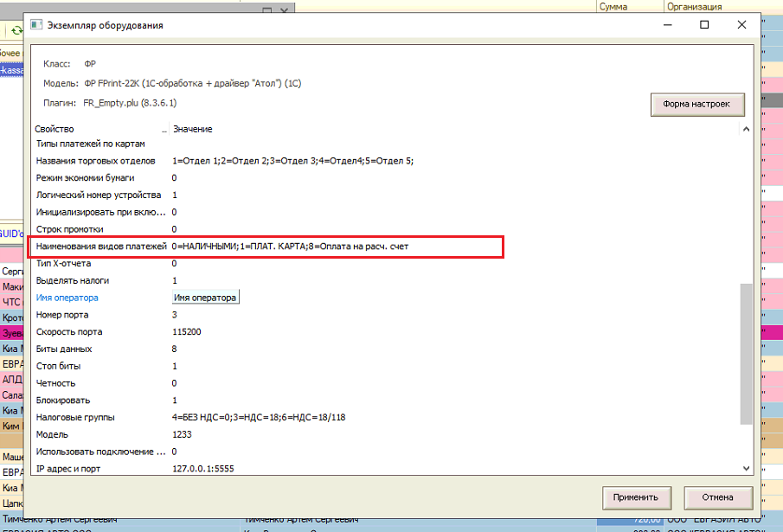This screenshot has height=532, width=783.
Task: Close the Экземпляр оборудования dialog
Action: [x=741, y=25]
